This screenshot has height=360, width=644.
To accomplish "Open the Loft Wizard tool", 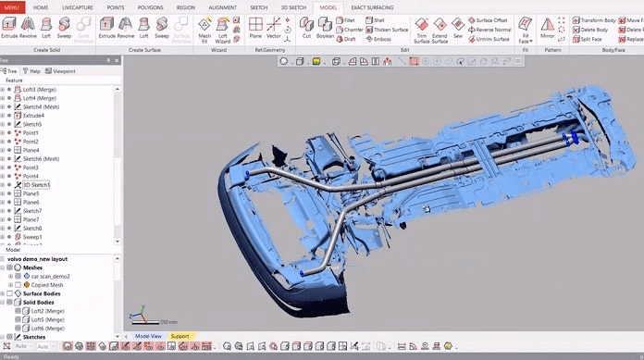I will pyautogui.click(x=223, y=30).
